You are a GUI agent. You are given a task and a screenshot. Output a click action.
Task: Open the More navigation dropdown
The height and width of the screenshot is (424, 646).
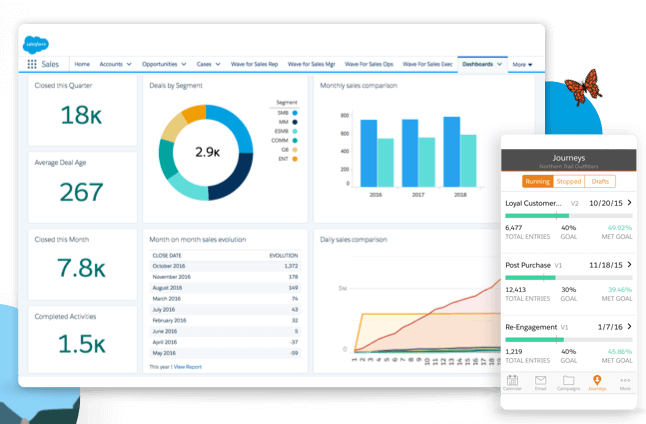522,65
